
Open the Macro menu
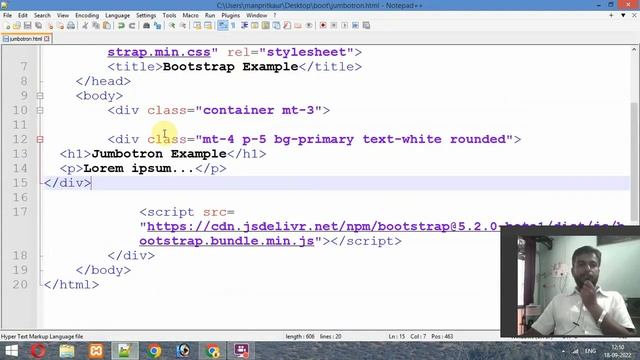(x=190, y=15)
